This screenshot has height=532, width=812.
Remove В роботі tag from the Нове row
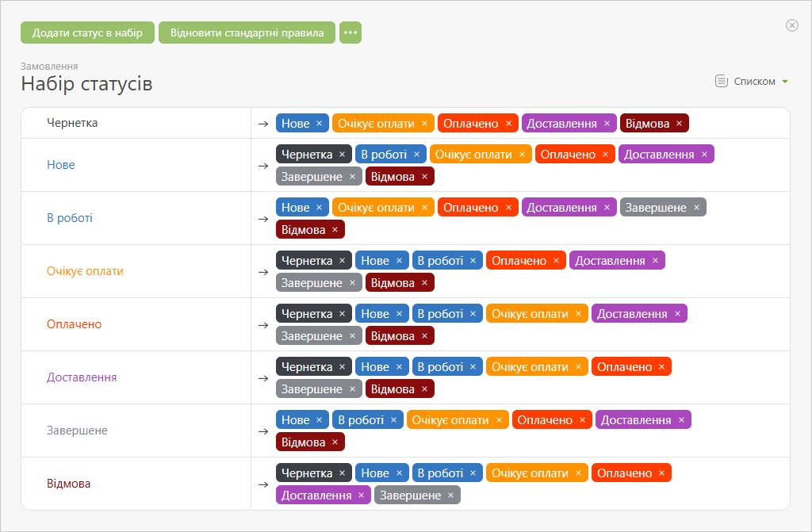(x=417, y=155)
